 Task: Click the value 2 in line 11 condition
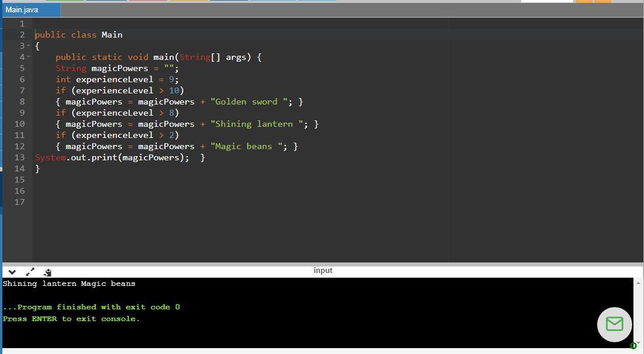click(171, 135)
